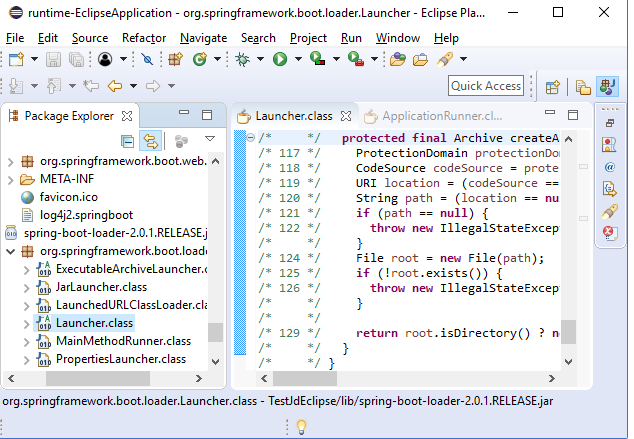634x439 pixels.
Task: Click the Package Explorer horizontal scrollbar thumb
Action: point(98,379)
